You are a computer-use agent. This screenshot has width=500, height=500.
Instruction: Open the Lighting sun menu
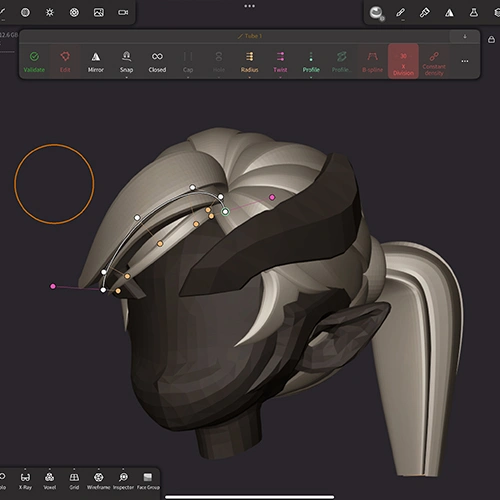(x=50, y=13)
